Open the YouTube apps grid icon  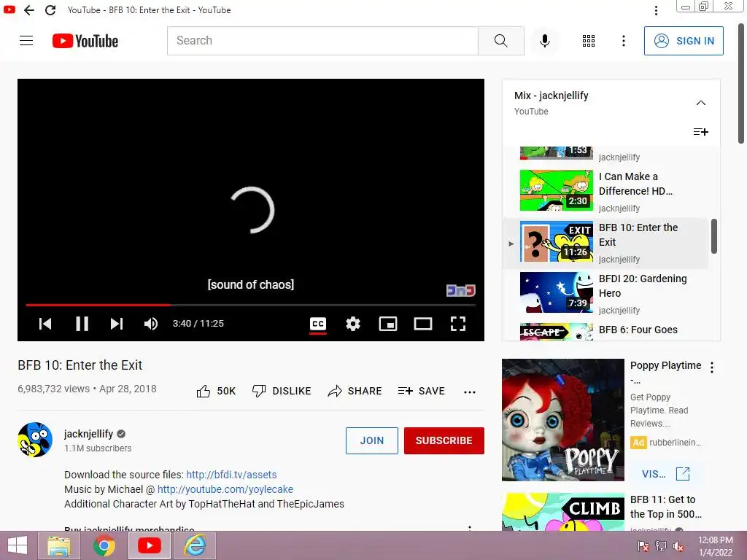click(589, 41)
